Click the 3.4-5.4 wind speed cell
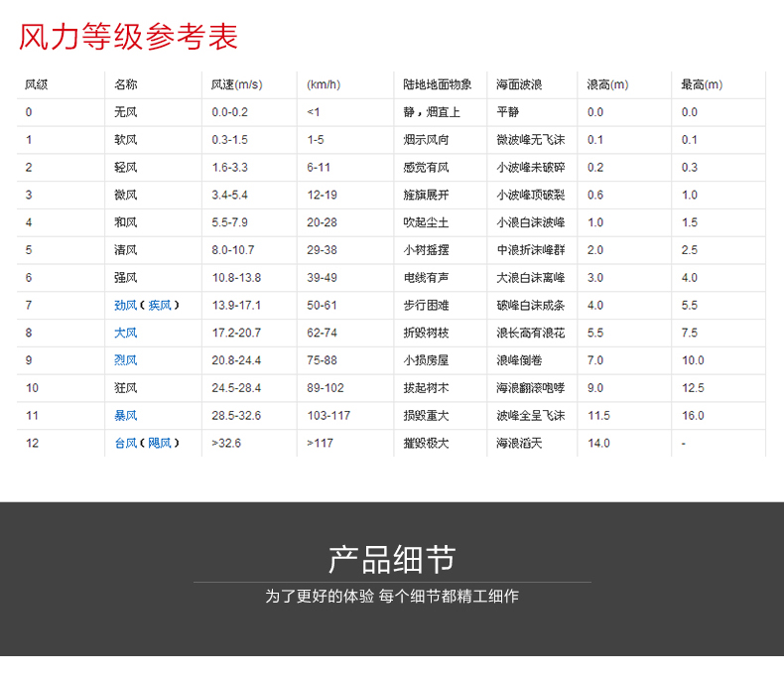This screenshot has width=784, height=681. (x=229, y=195)
